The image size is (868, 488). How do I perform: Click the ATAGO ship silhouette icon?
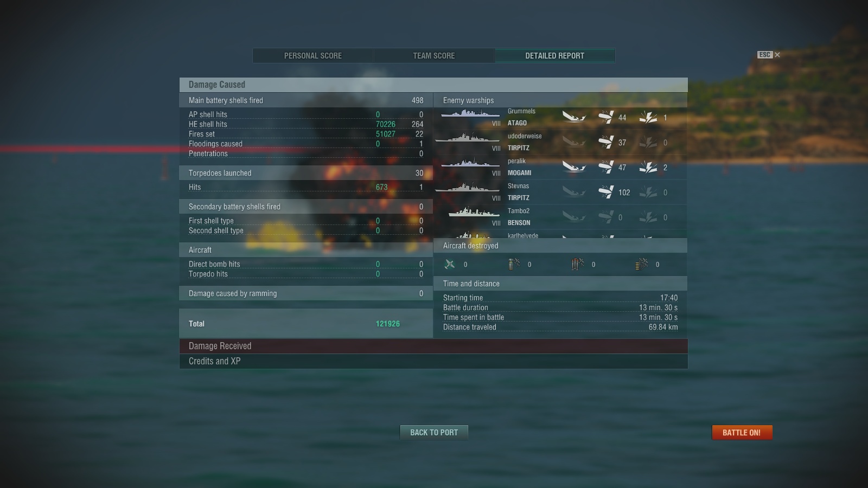coord(470,114)
